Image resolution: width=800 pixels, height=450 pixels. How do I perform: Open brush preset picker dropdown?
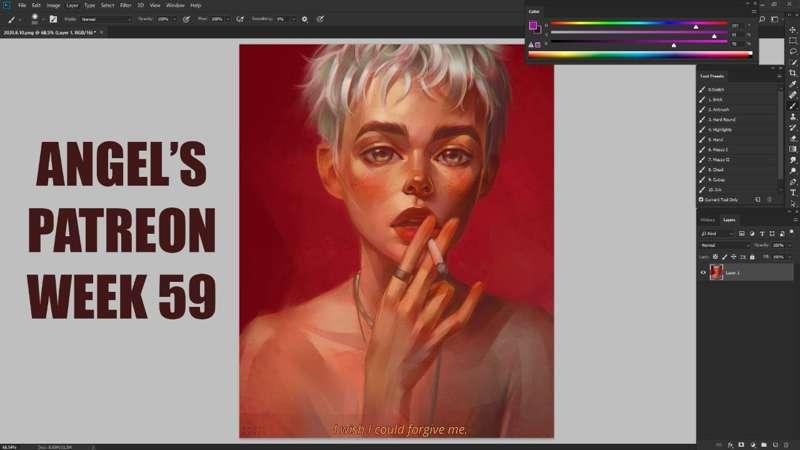point(43,19)
